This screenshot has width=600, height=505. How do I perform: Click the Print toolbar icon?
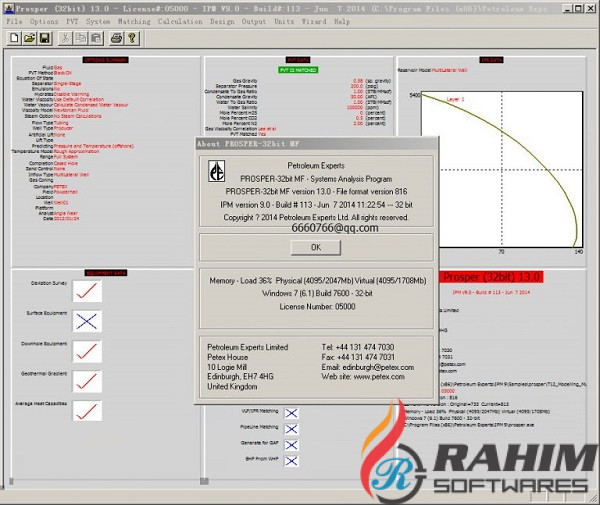(x=116, y=38)
